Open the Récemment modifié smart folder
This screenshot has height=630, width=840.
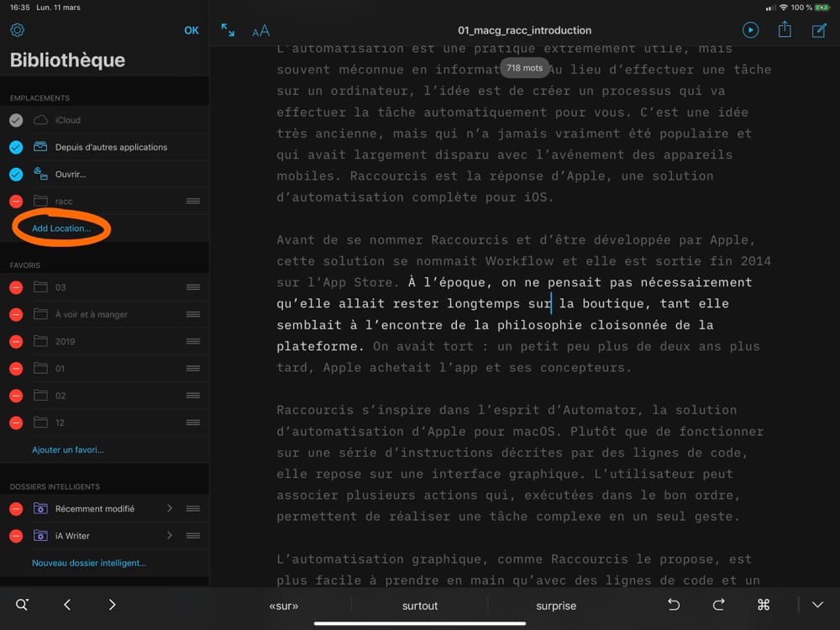(104, 508)
